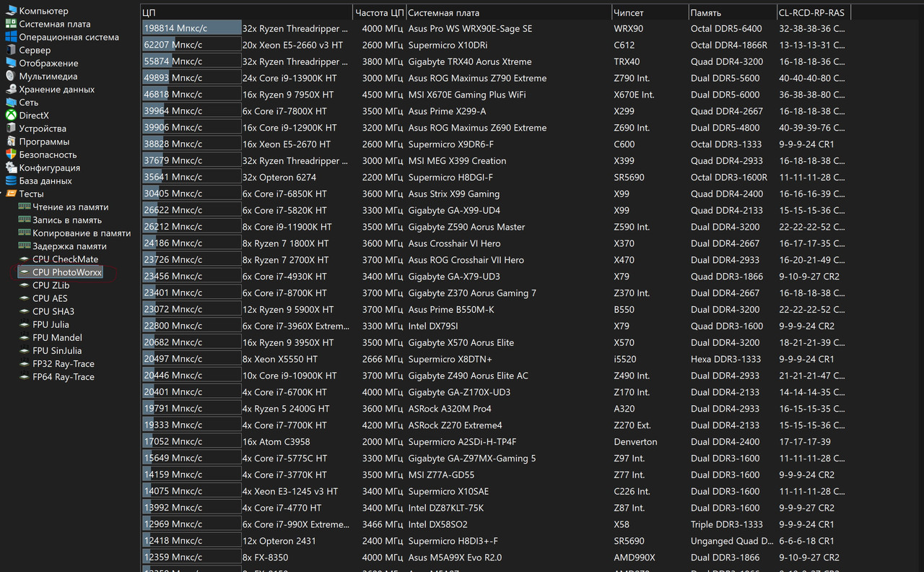Viewport: 924px width, 572px height.
Task: Sort by Частота ЦП column header
Action: (x=380, y=12)
